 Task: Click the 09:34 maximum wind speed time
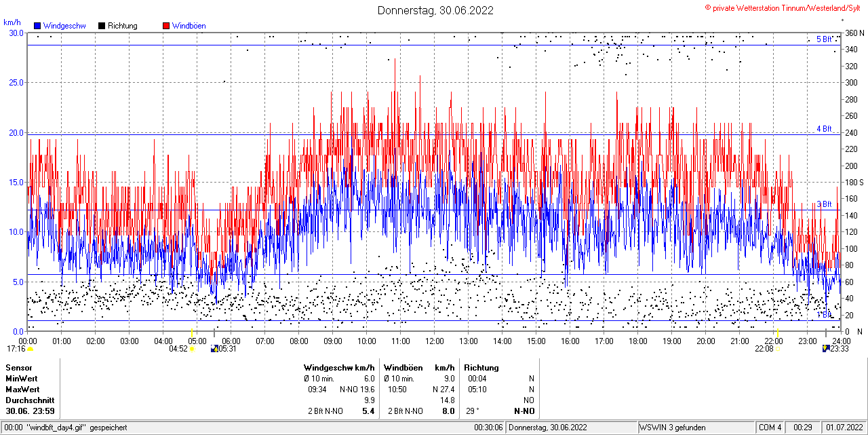click(x=317, y=390)
